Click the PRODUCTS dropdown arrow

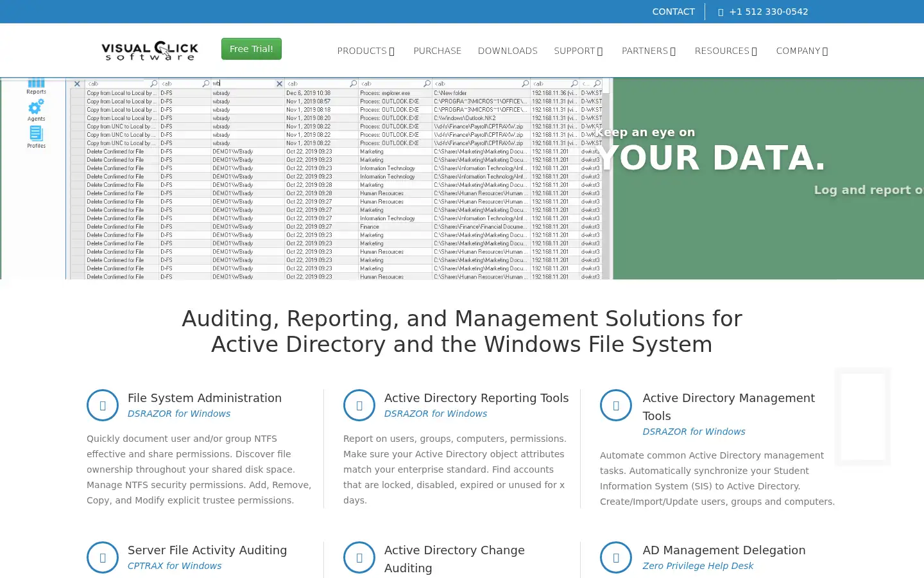[392, 51]
